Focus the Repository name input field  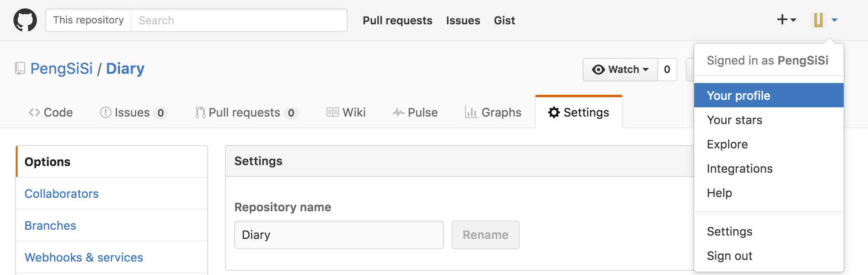pyautogui.click(x=339, y=235)
